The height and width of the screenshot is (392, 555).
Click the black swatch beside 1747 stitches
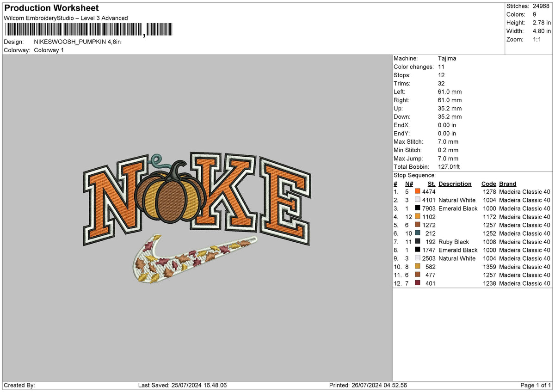418,250
